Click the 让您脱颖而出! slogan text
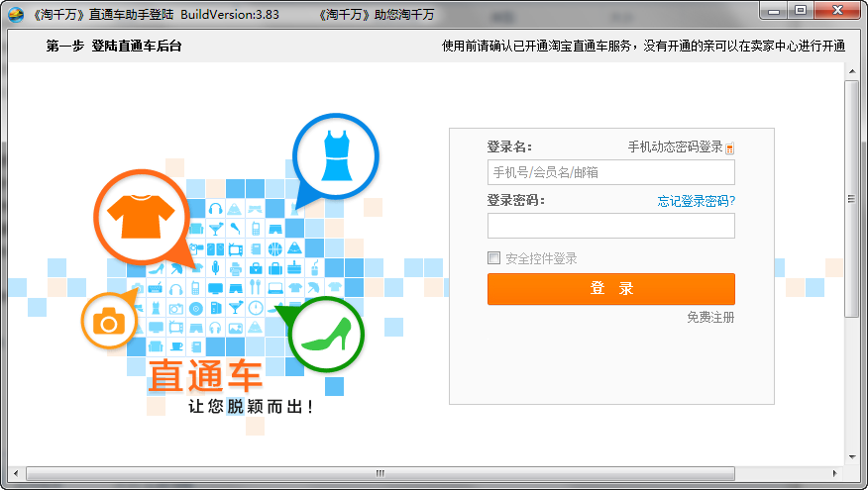The width and height of the screenshot is (868, 490). click(x=251, y=407)
